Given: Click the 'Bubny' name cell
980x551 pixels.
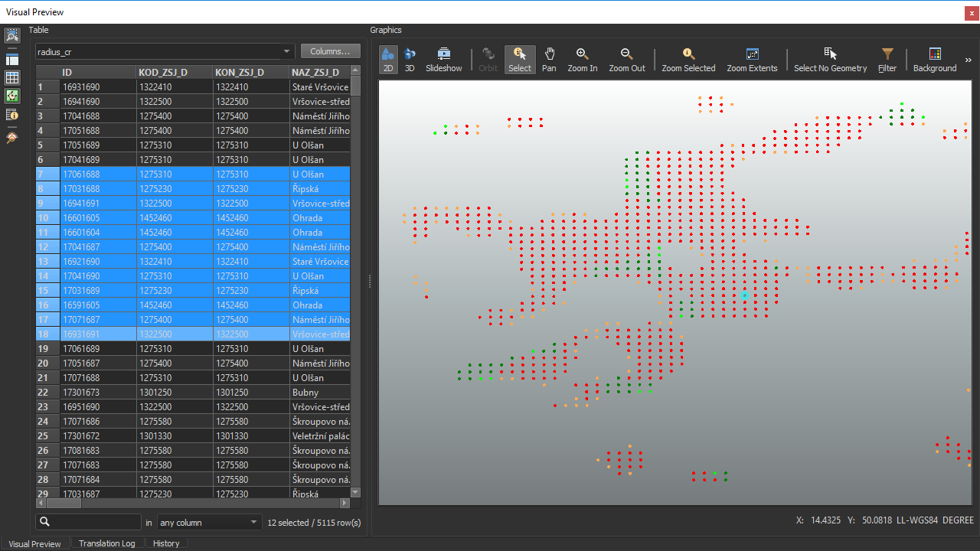Looking at the screenshot, I should coord(320,393).
